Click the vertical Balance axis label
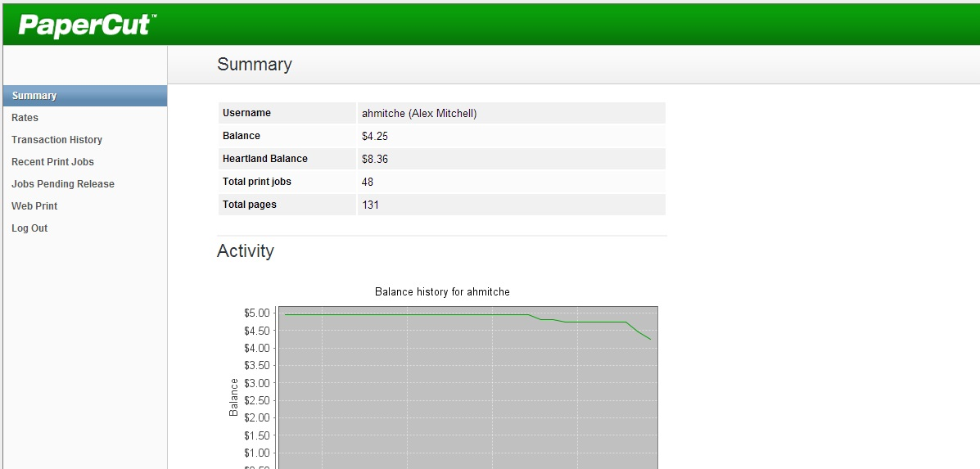This screenshot has width=980, height=469. (234, 397)
